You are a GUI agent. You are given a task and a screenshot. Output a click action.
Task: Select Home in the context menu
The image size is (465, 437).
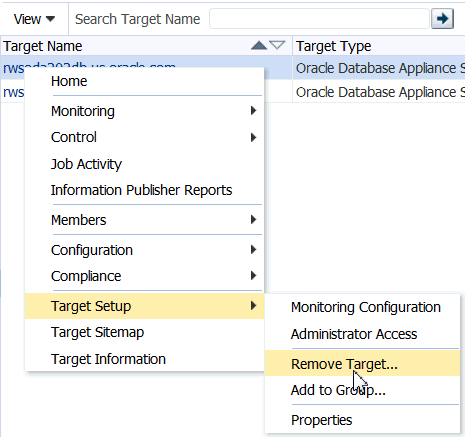145,81
